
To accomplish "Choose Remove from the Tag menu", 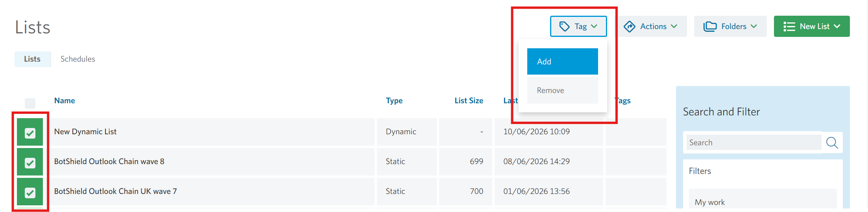I will point(562,90).
